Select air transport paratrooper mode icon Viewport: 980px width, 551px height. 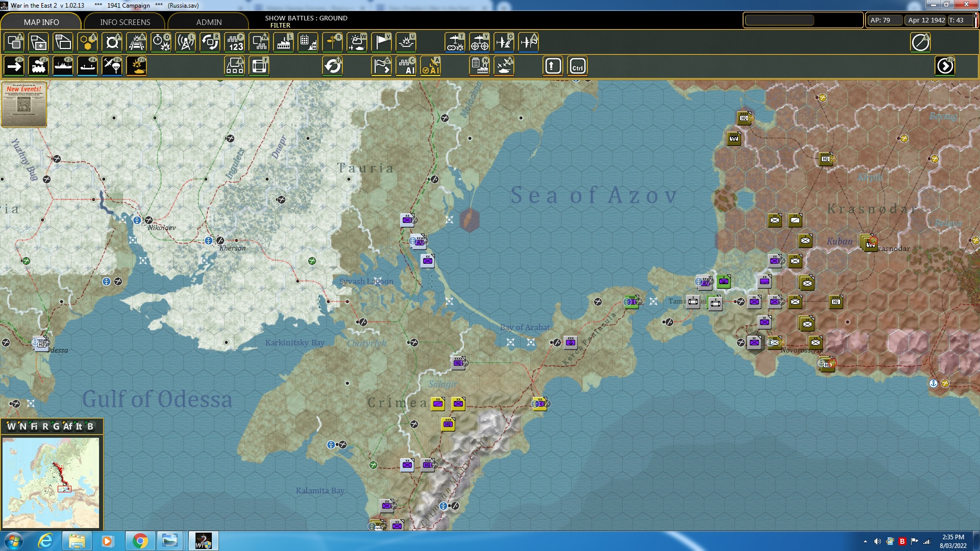[x=112, y=66]
